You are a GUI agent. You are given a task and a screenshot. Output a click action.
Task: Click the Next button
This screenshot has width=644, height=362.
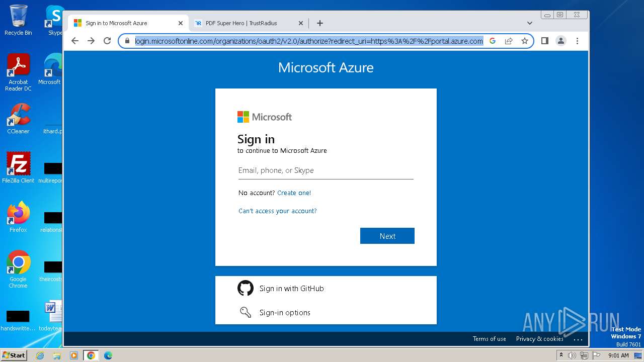(387, 236)
